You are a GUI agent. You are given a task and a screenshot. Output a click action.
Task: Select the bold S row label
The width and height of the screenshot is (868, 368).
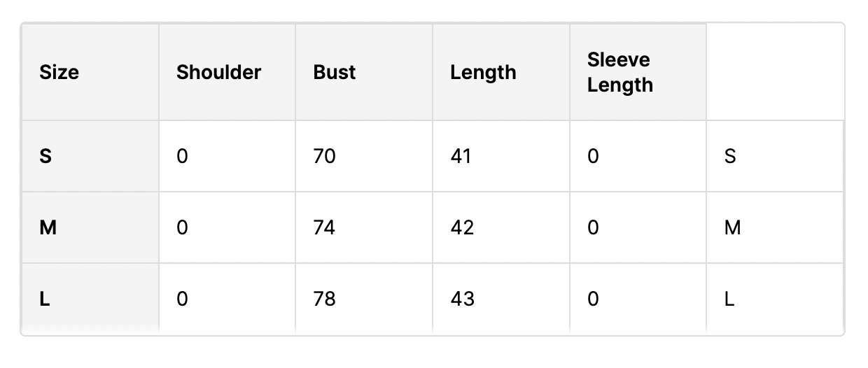45,156
